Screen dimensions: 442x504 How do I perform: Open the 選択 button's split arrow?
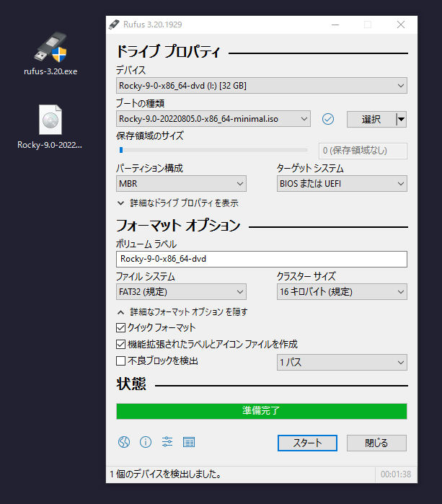pyautogui.click(x=401, y=119)
